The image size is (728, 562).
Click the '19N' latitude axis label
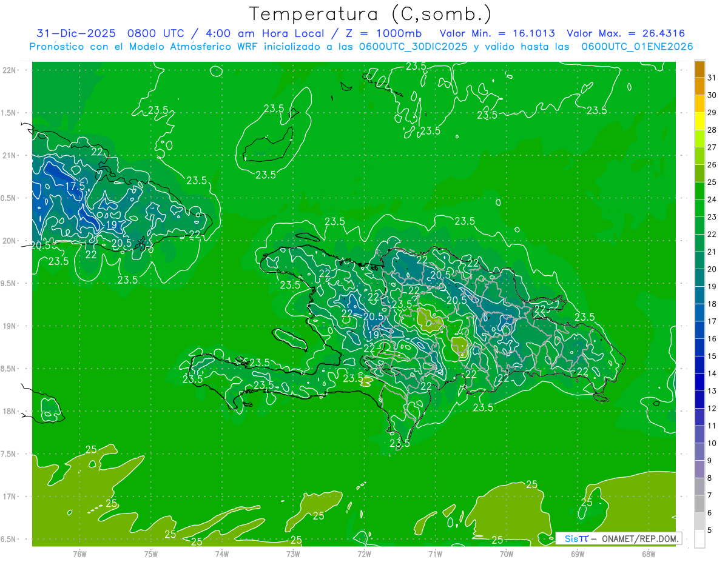[x=10, y=326]
